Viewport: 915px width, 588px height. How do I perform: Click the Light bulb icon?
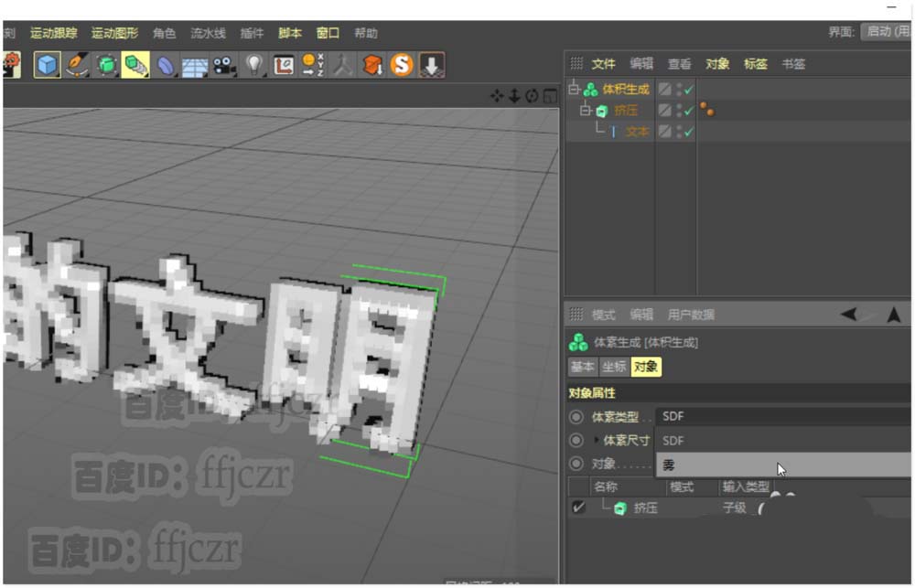[254, 65]
